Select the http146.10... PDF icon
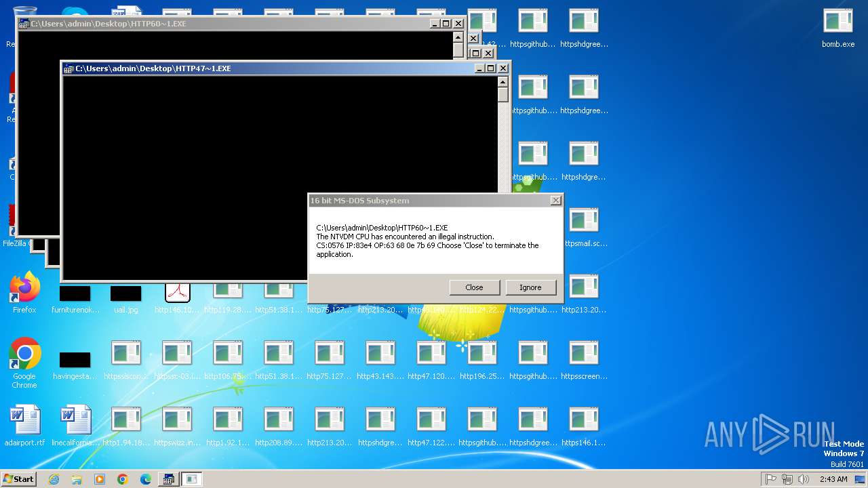The image size is (868, 488). [177, 298]
